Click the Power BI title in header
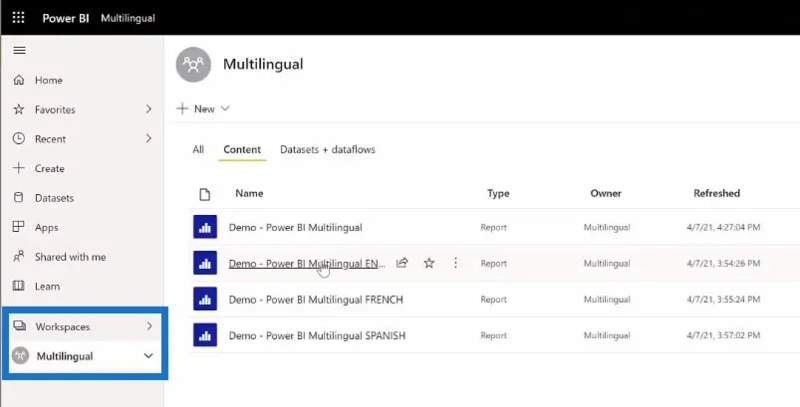Image resolution: width=800 pixels, height=407 pixels. tap(66, 18)
